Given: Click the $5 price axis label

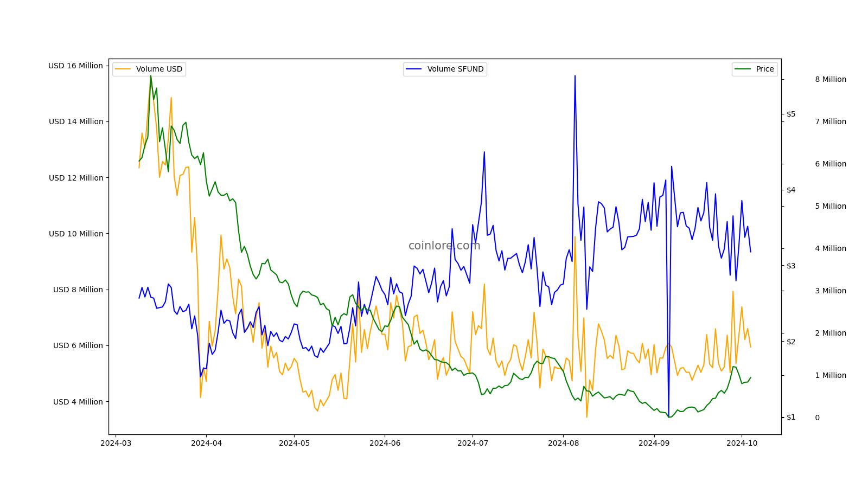Looking at the screenshot, I should (791, 114).
